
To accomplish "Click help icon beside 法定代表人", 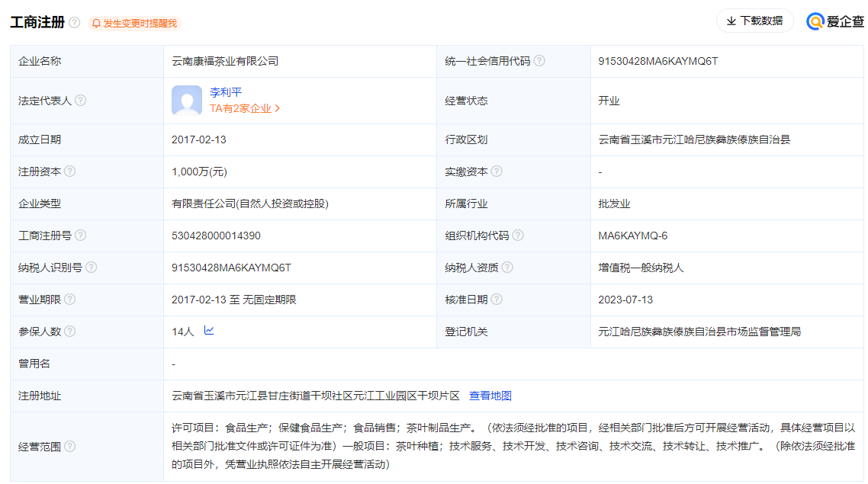I will coord(81,101).
